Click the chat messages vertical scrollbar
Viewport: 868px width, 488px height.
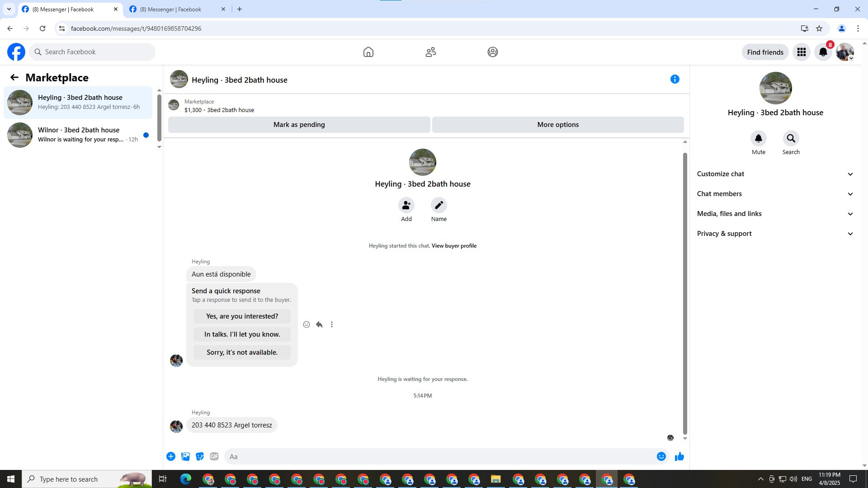(684, 294)
